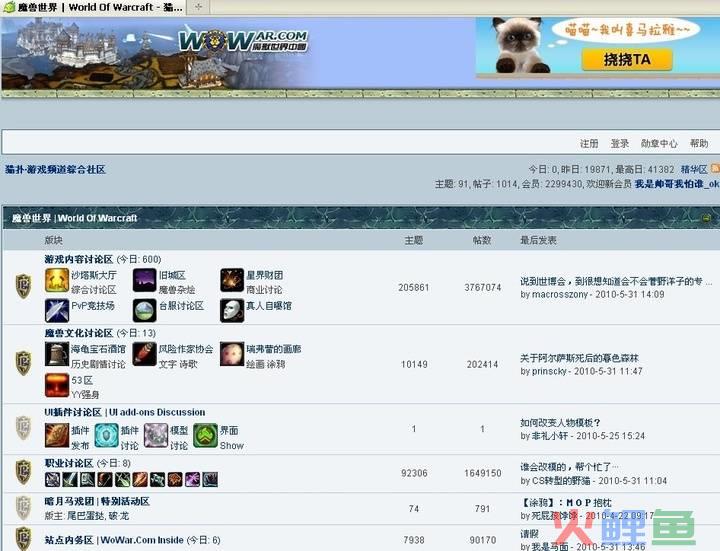Open moderator 破龙 profile

119,516
